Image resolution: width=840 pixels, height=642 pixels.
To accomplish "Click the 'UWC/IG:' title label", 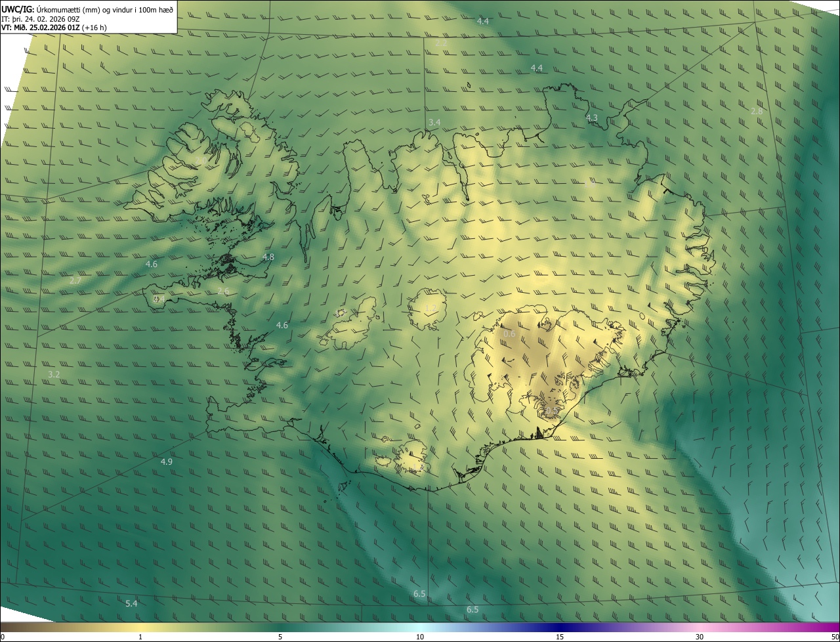I will point(18,9).
